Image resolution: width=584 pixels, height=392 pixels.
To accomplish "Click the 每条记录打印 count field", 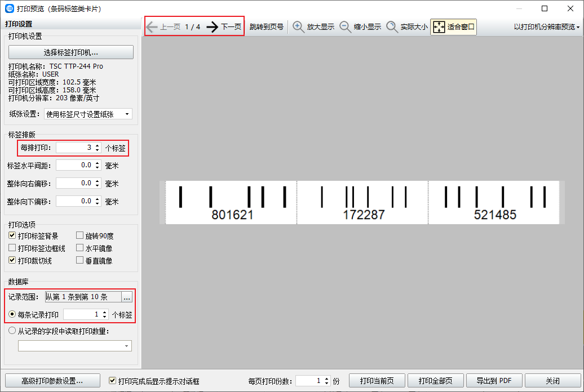I will 82,314.
